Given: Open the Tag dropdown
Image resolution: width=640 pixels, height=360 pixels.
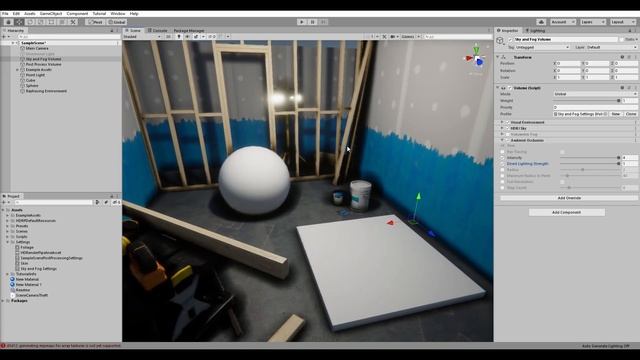Looking at the screenshot, I should click(x=542, y=47).
